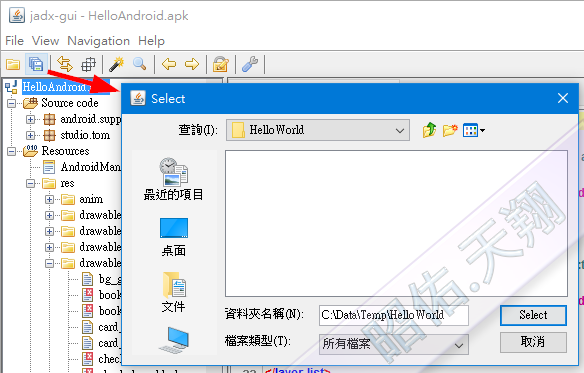Click Up One Level folder icon
The width and height of the screenshot is (584, 373).
(x=429, y=130)
